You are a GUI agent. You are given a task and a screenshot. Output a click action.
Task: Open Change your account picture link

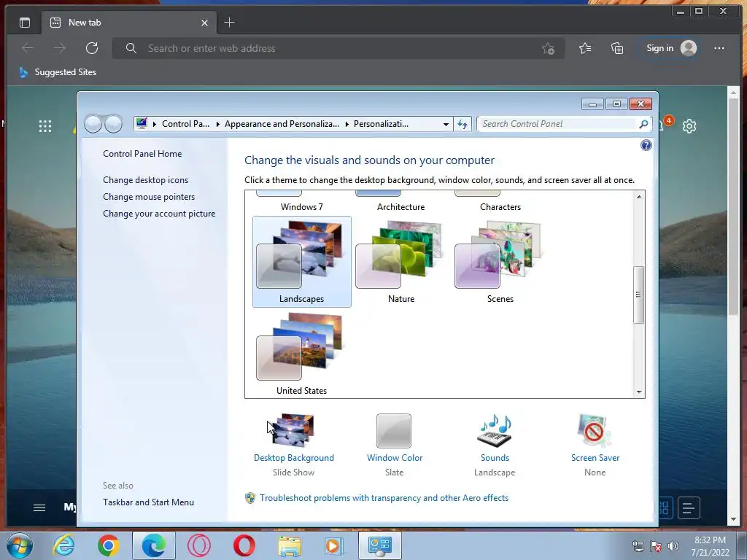point(159,214)
